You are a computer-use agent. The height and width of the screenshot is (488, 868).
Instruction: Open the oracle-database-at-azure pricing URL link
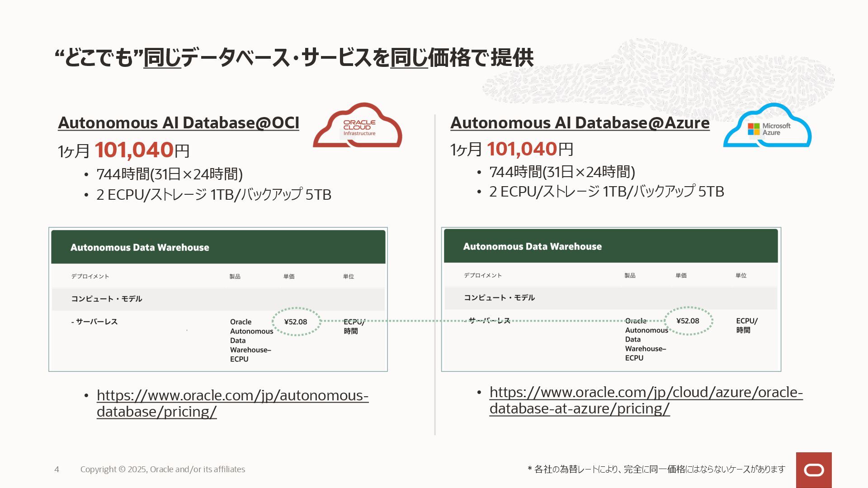click(x=646, y=400)
